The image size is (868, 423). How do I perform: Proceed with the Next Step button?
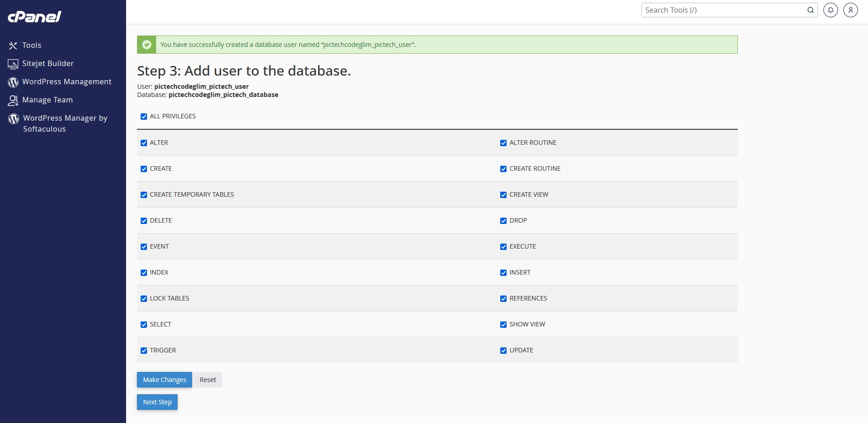pyautogui.click(x=157, y=402)
